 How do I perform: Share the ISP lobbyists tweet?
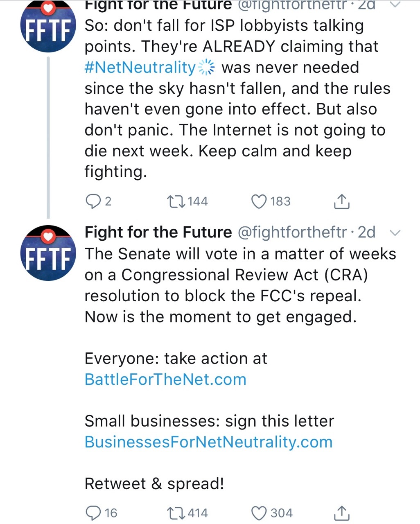click(342, 201)
